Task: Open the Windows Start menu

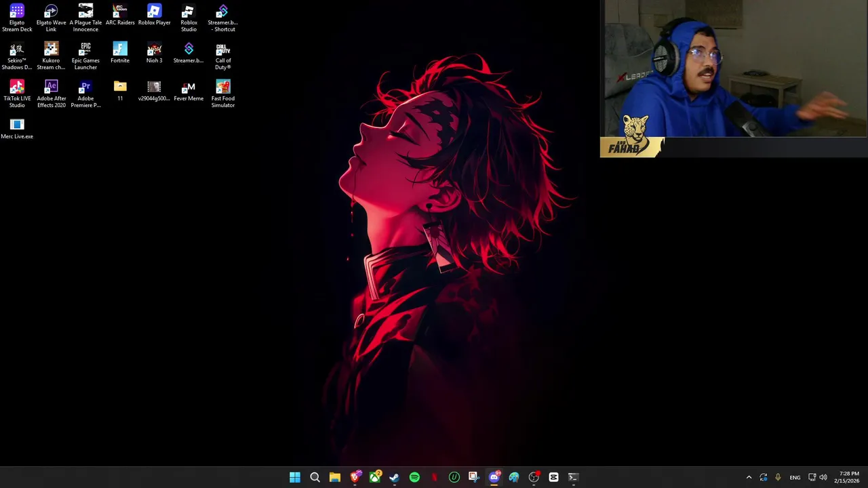Action: (x=295, y=477)
